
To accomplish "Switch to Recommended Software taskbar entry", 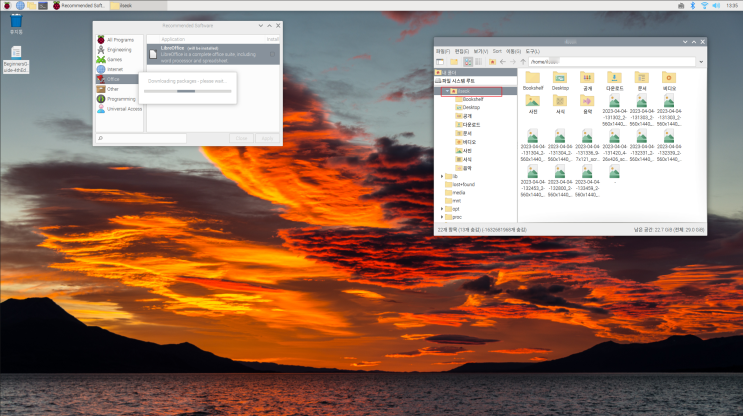I will pyautogui.click(x=79, y=5).
